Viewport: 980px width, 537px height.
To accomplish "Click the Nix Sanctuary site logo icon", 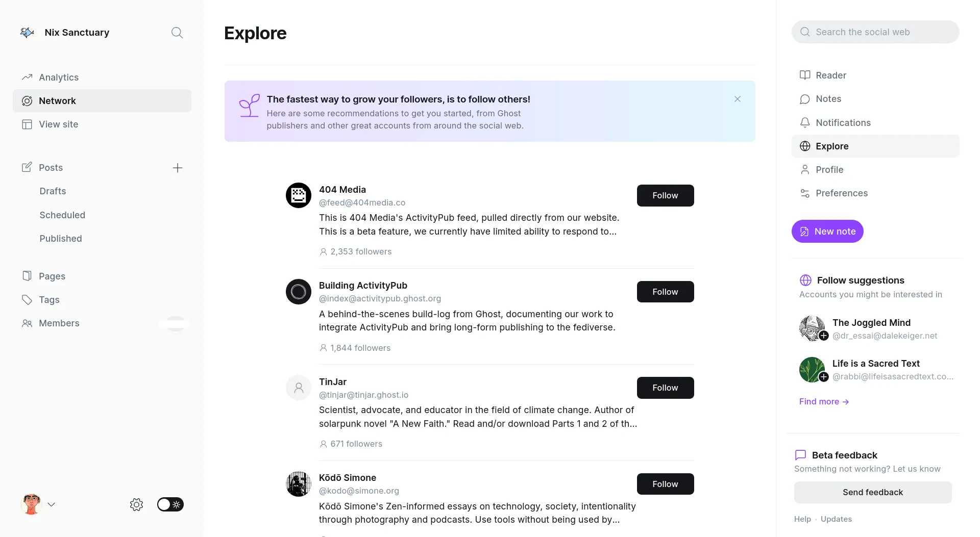I will (x=27, y=33).
